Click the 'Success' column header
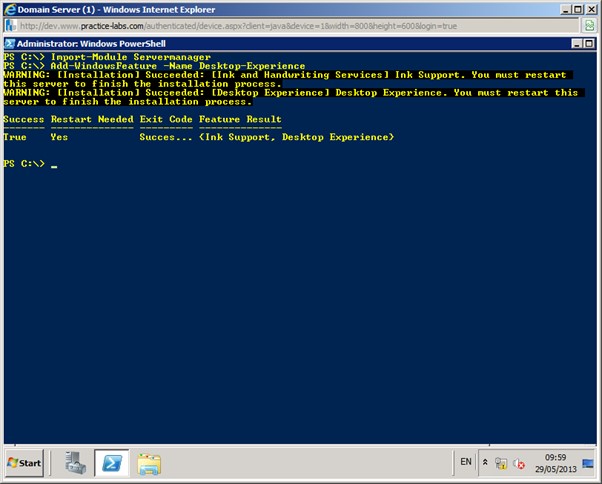This screenshot has width=602, height=484. coord(24,119)
